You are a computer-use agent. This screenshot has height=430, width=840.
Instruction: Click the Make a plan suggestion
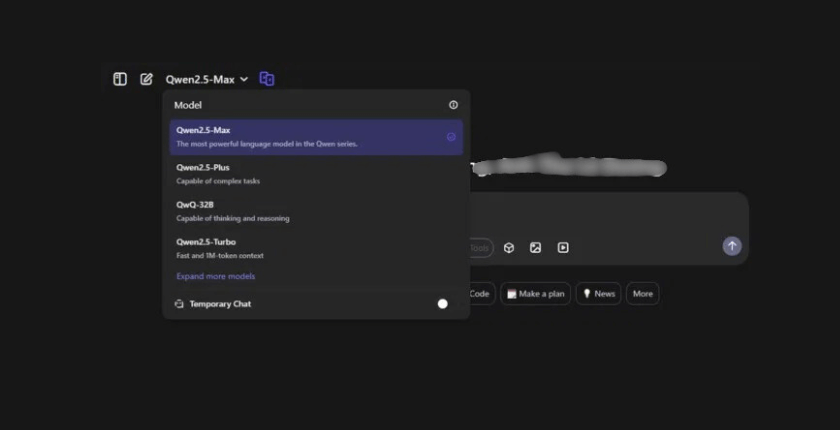click(x=535, y=294)
